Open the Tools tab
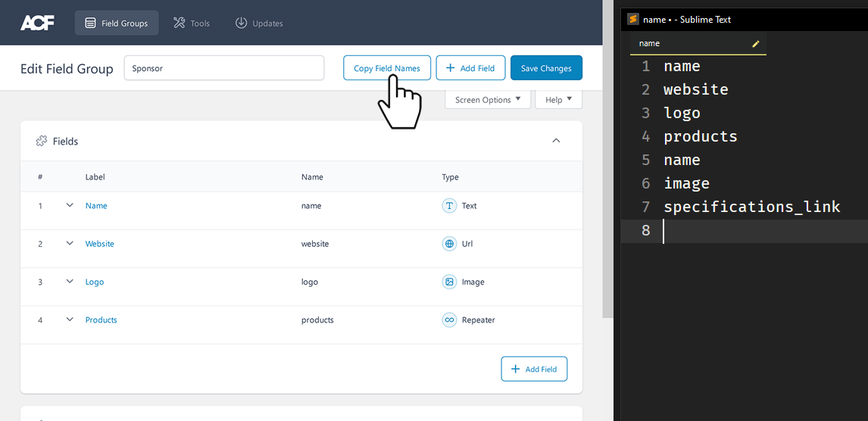868x421 pixels. pos(192,23)
